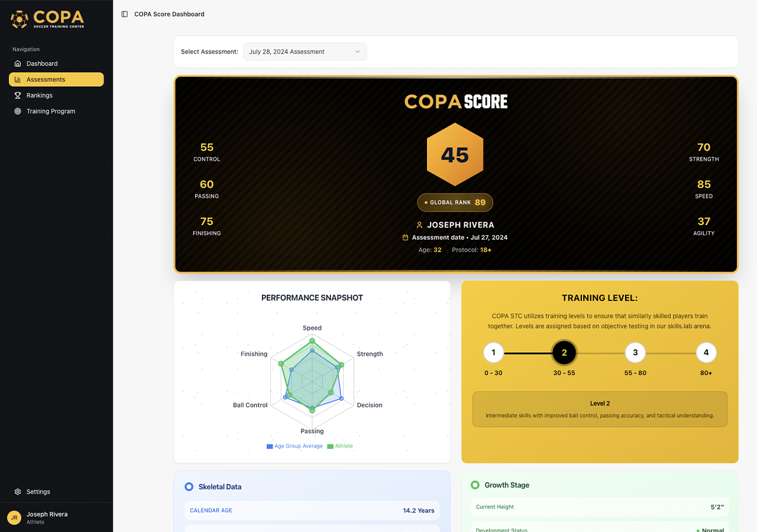This screenshot has height=532, width=757.
Task: Click the Rankings trophy icon in sidebar
Action: (17, 95)
